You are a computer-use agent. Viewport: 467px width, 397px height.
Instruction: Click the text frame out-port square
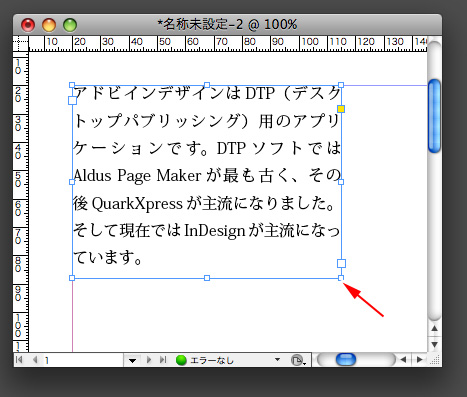pyautogui.click(x=341, y=264)
